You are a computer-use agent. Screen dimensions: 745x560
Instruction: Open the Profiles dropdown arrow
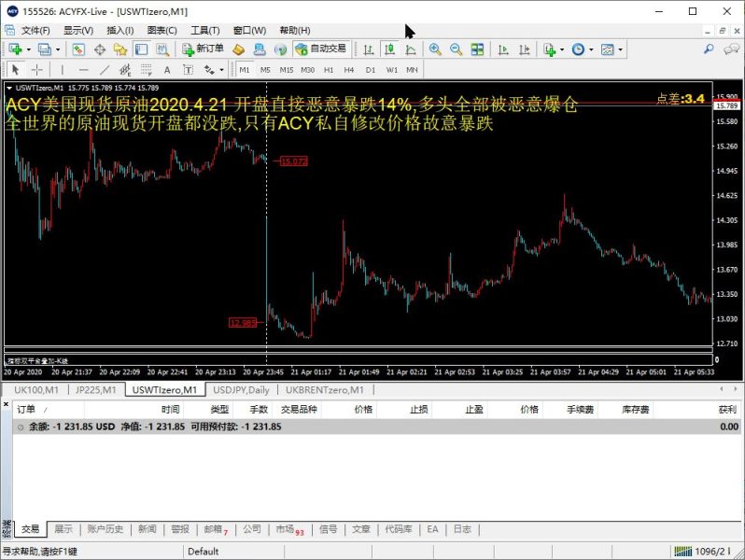click(x=58, y=49)
